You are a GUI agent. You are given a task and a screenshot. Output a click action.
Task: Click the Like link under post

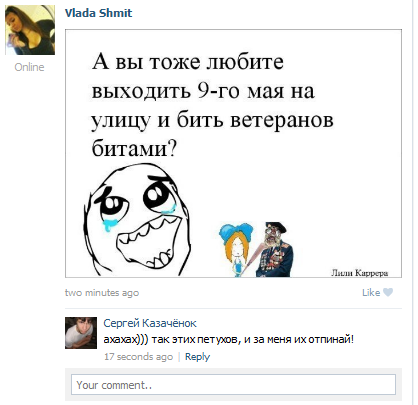coord(371,292)
